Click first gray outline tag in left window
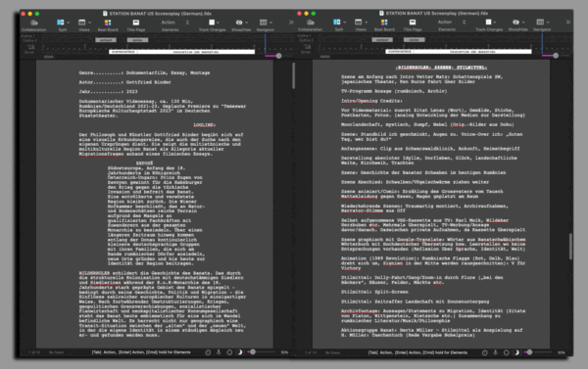 pos(106,40)
